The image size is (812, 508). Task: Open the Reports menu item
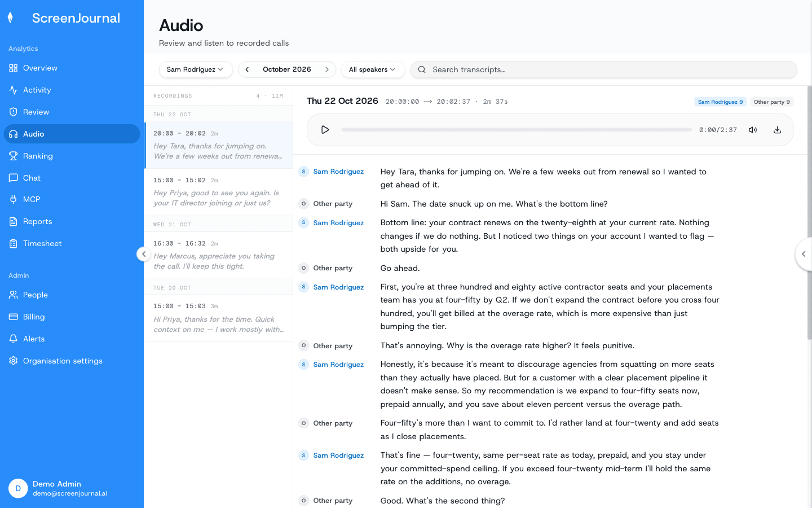(x=72, y=222)
